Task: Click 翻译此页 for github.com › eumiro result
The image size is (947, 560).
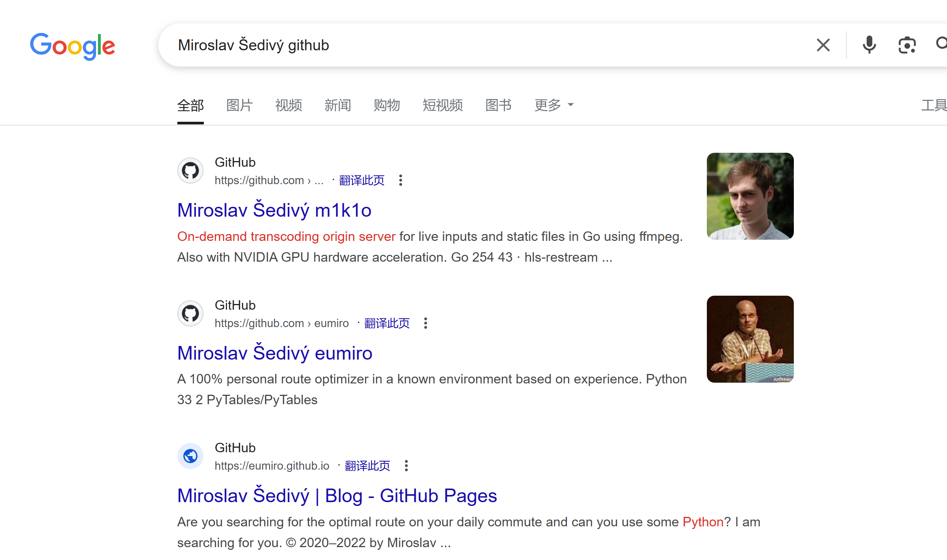Action: tap(387, 323)
